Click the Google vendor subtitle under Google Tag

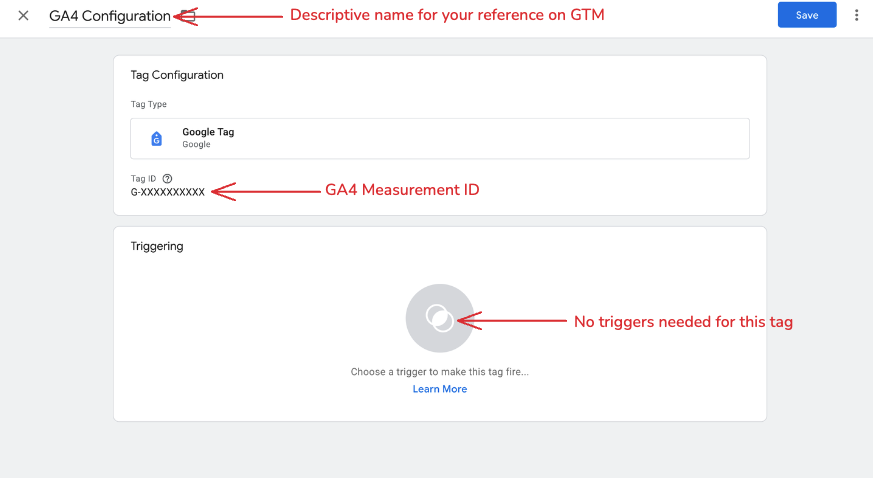pyautogui.click(x=196, y=144)
